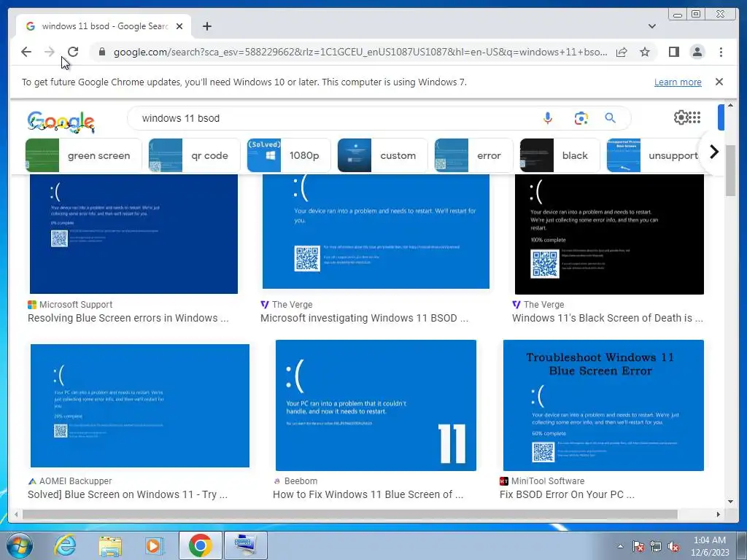Open Resolving Blue Screen errors link
This screenshot has height=560, width=747.
click(128, 318)
